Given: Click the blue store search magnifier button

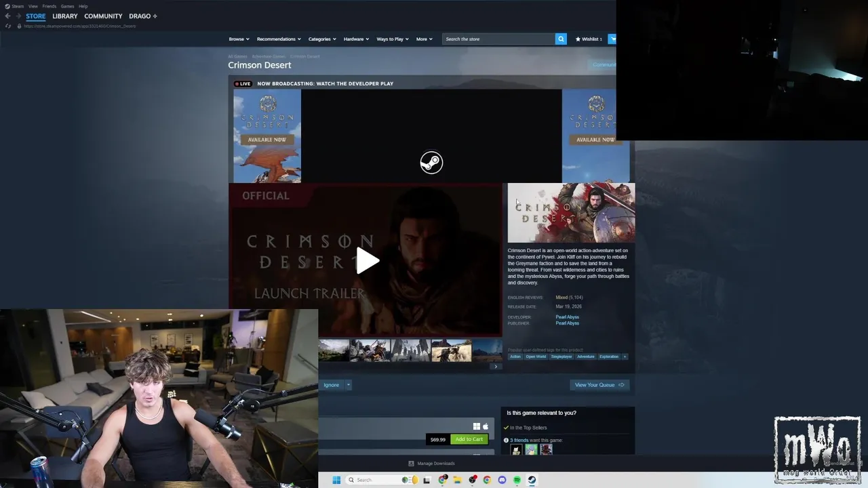Looking at the screenshot, I should point(561,39).
